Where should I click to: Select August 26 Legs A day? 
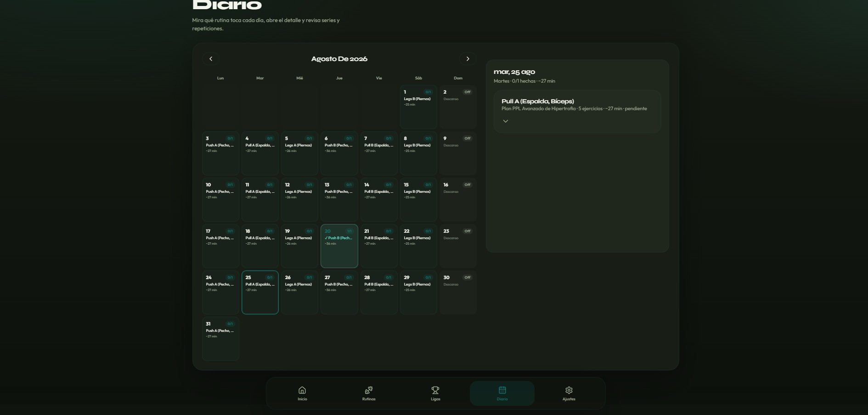click(x=299, y=292)
